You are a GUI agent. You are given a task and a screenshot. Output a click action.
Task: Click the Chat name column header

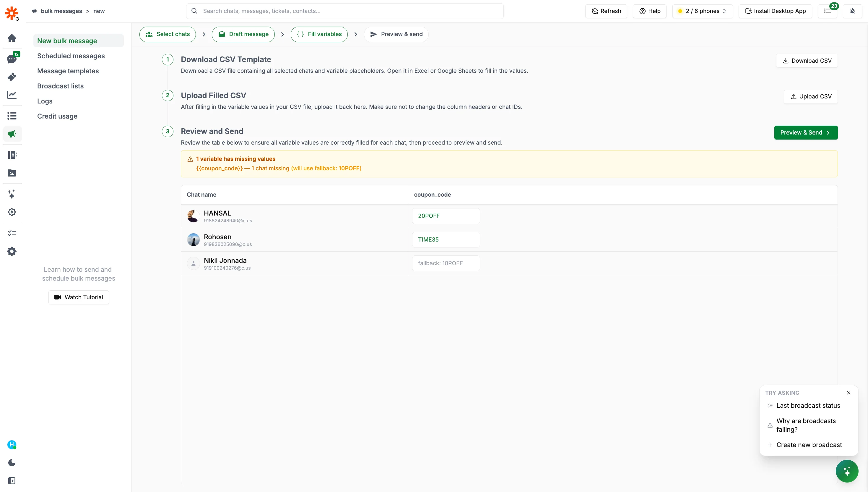[x=201, y=195]
